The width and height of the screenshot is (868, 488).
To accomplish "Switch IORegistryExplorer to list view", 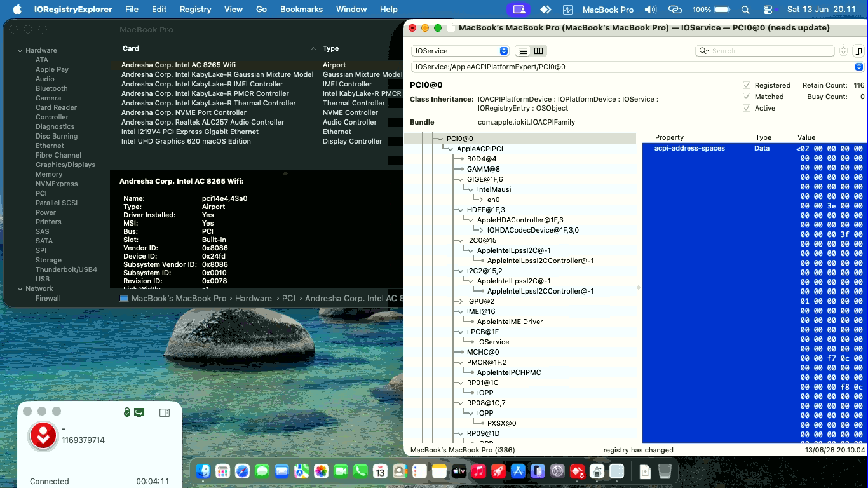I will click(523, 51).
